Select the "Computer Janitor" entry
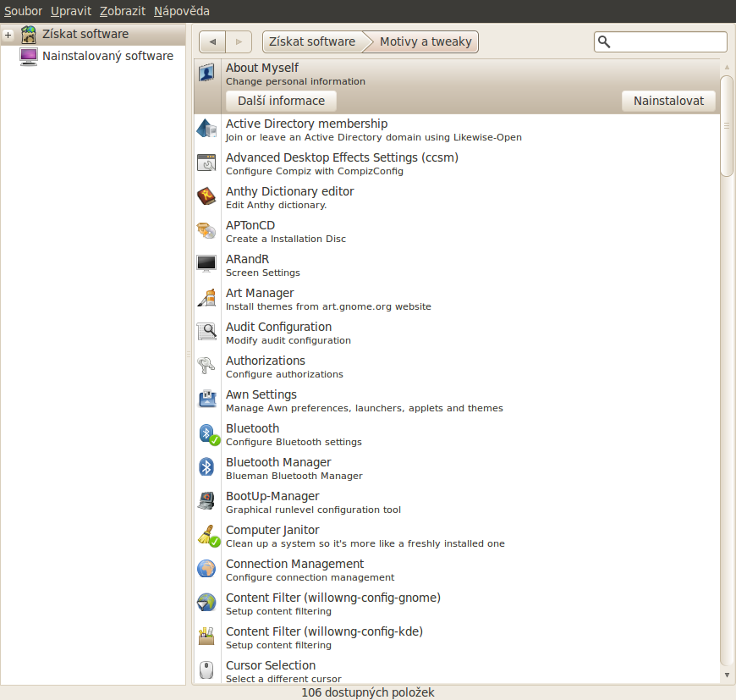This screenshot has height=700, width=736. [457, 536]
